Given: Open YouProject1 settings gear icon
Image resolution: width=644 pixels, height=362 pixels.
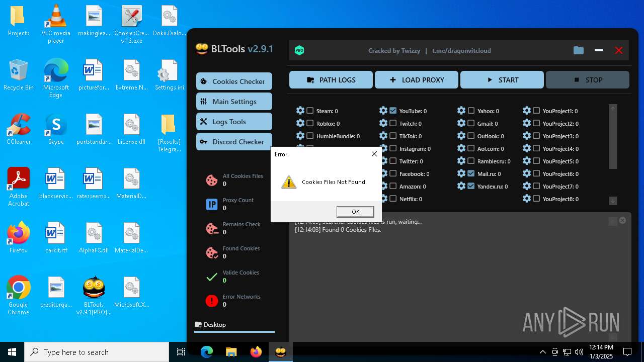Looking at the screenshot, I should tap(527, 111).
